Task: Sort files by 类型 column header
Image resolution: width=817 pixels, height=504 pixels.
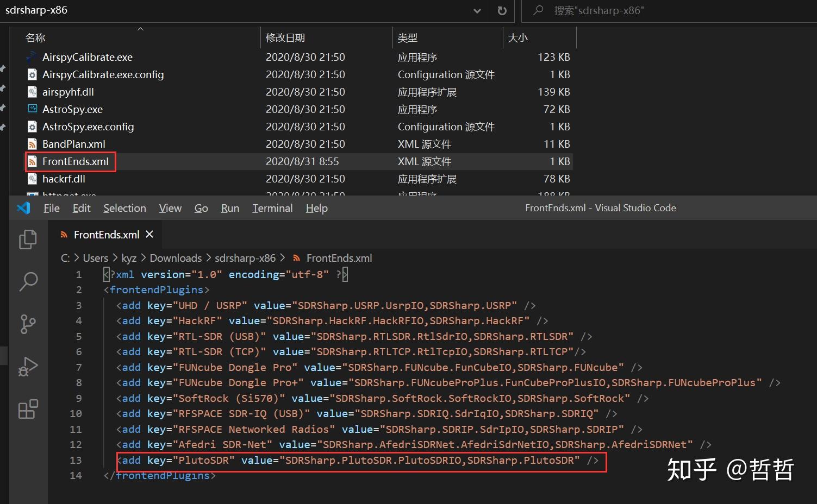Action: [x=407, y=37]
